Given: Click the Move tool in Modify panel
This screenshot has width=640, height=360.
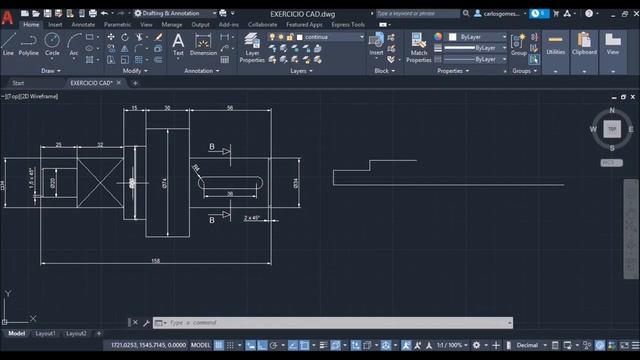Looking at the screenshot, I should coord(111,37).
